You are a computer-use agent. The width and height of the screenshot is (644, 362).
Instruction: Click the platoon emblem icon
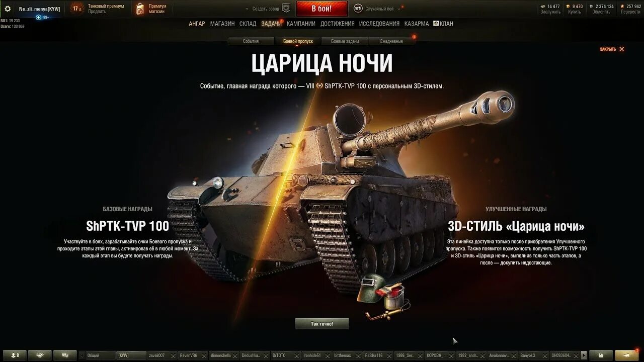click(286, 8)
